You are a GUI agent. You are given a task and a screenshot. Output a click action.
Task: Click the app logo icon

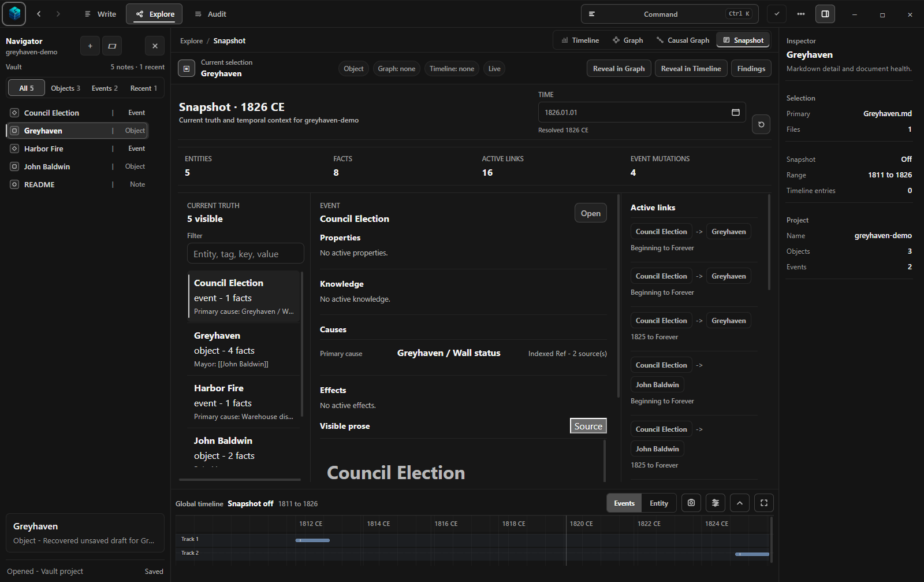[14, 14]
